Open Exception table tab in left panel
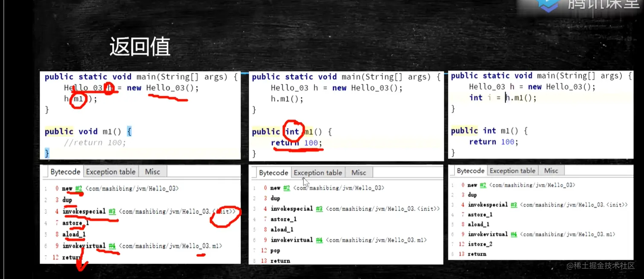Screen dimensions: 644x279 coord(111,172)
